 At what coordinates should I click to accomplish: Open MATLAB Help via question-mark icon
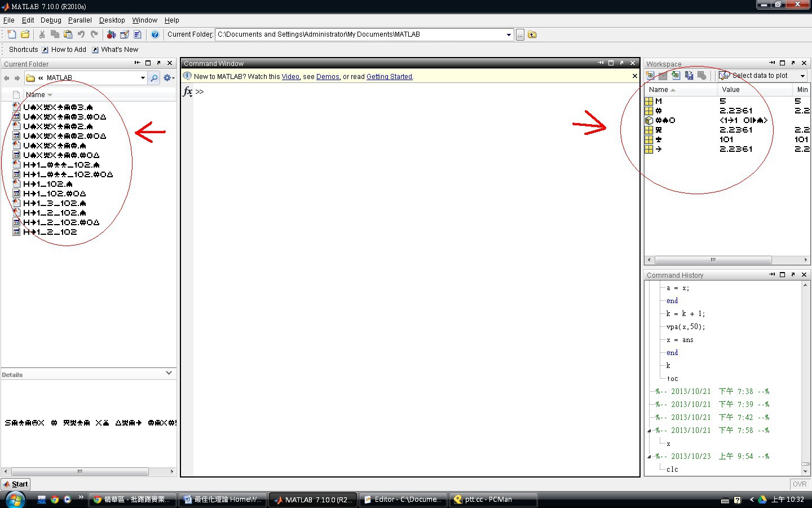[155, 34]
